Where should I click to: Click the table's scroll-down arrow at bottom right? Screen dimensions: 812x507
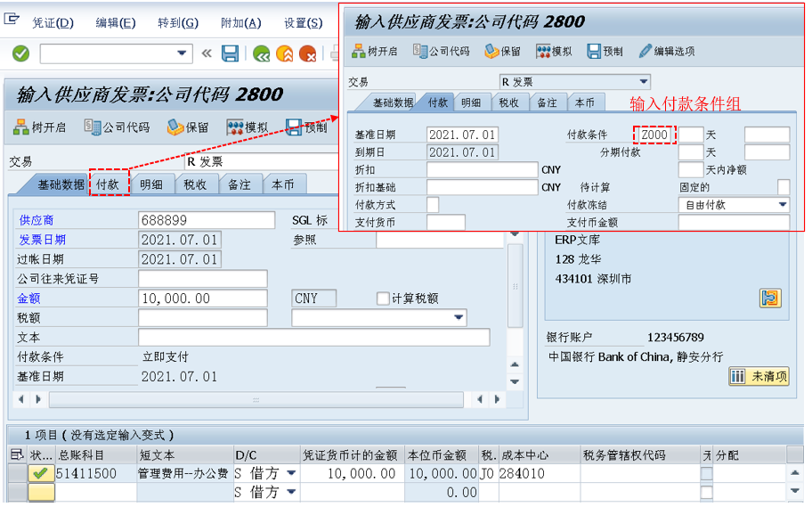795,490
